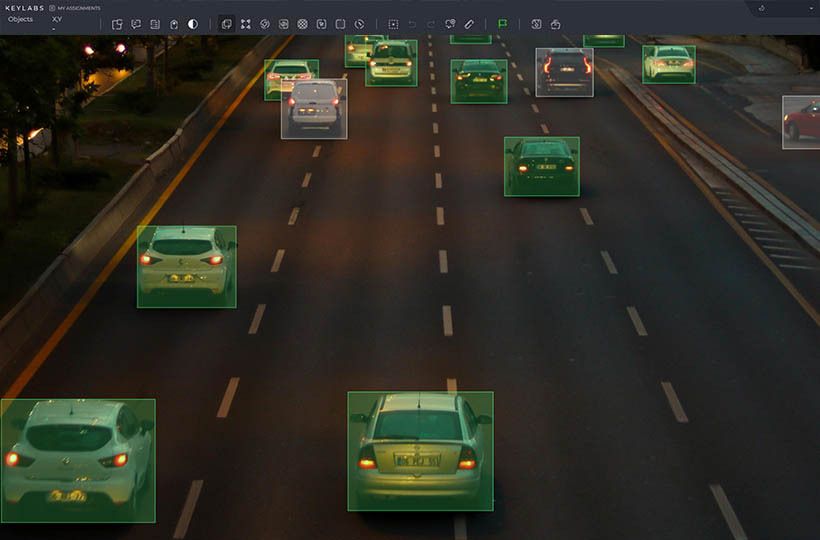Click the numbered square icon after the flag
This screenshot has width=820, height=540.
pos(536,24)
